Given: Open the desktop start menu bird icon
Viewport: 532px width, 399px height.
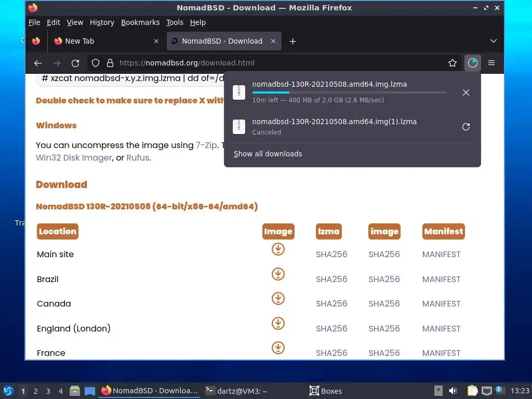Looking at the screenshot, I should tap(8, 391).
